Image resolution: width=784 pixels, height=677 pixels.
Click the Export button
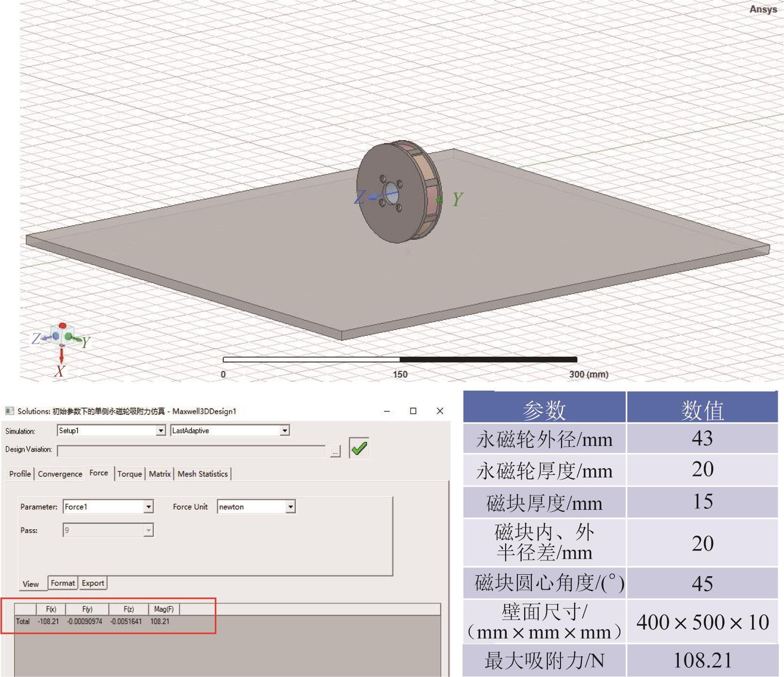93,583
